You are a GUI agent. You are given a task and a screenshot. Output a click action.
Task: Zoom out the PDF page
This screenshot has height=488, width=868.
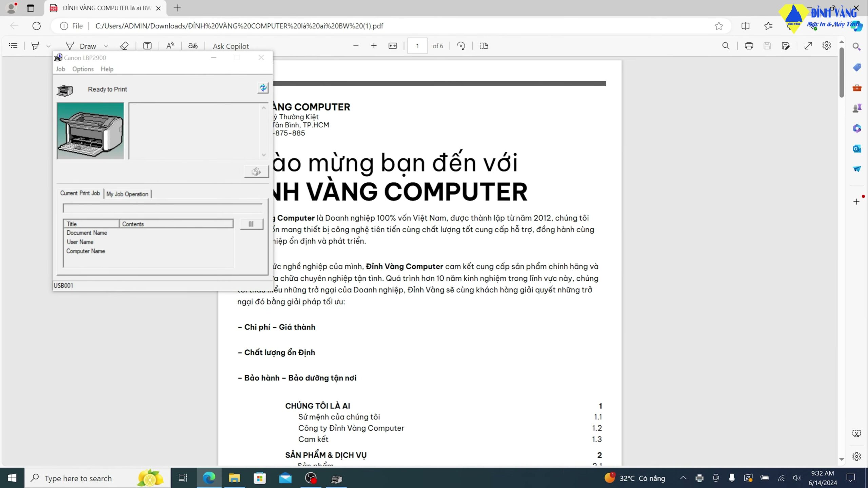tap(356, 46)
